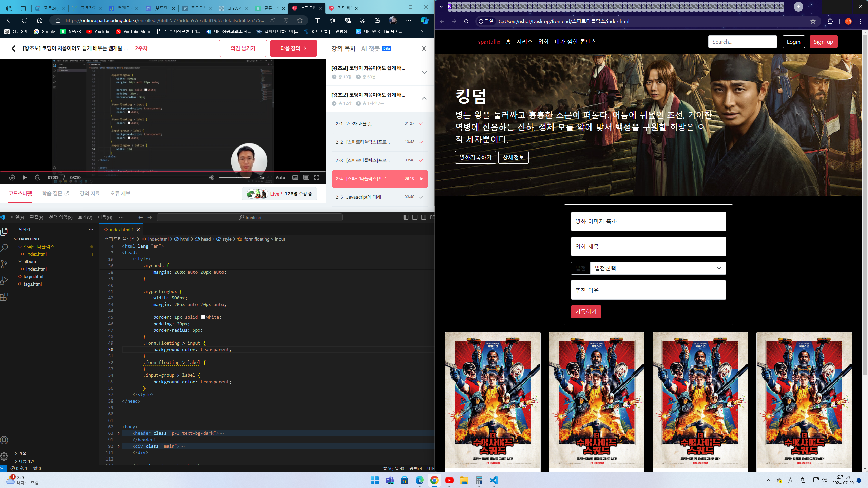Open the 편집(E) menu in VS Code

tap(36, 217)
